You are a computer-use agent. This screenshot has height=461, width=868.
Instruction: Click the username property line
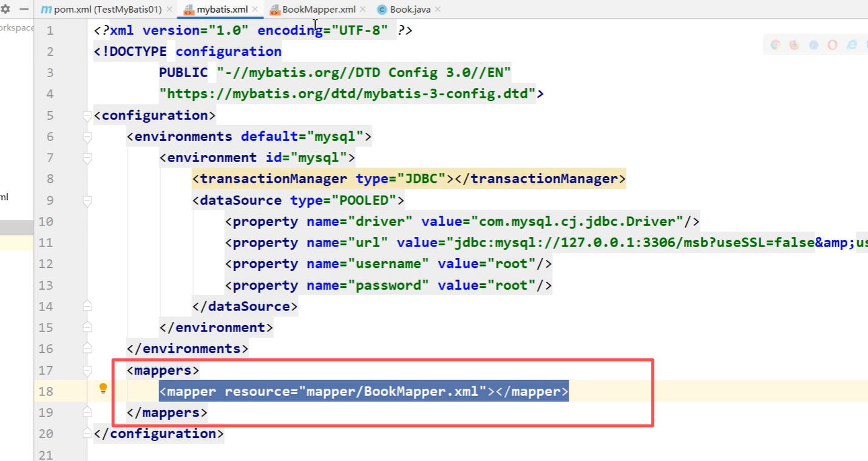[x=388, y=264]
